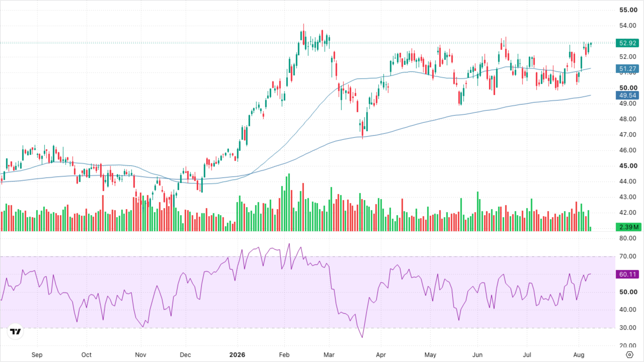Click 50.00 on the RSI scale
This screenshot has height=362, width=644.
coord(628,292)
